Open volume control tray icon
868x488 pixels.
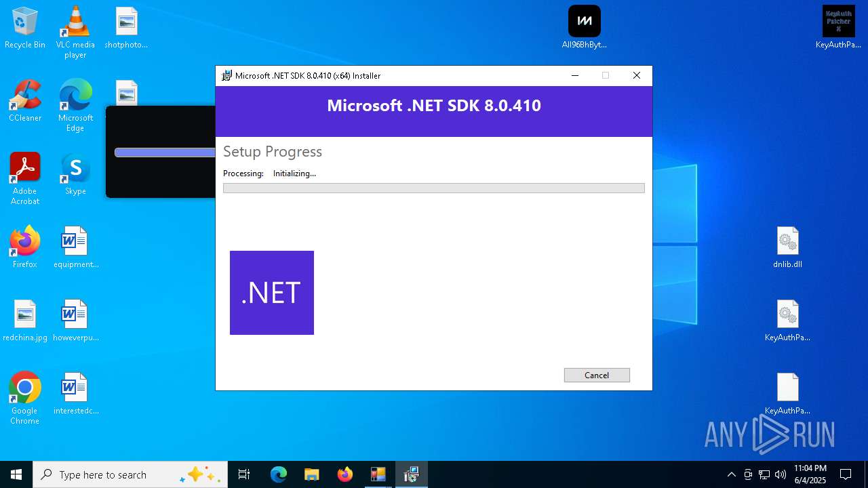click(781, 474)
